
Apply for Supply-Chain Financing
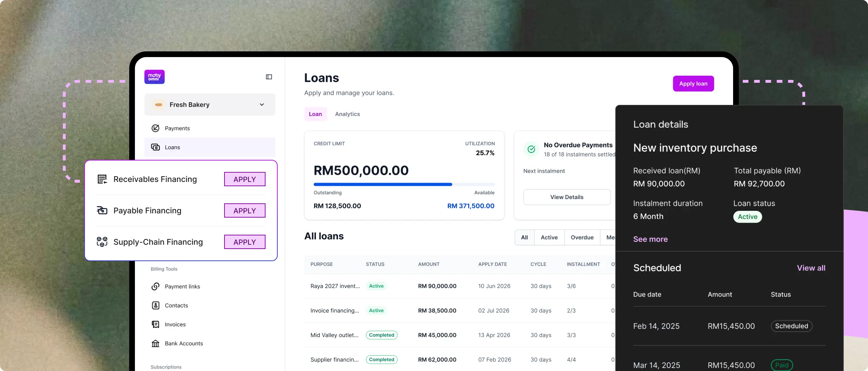[x=245, y=242]
